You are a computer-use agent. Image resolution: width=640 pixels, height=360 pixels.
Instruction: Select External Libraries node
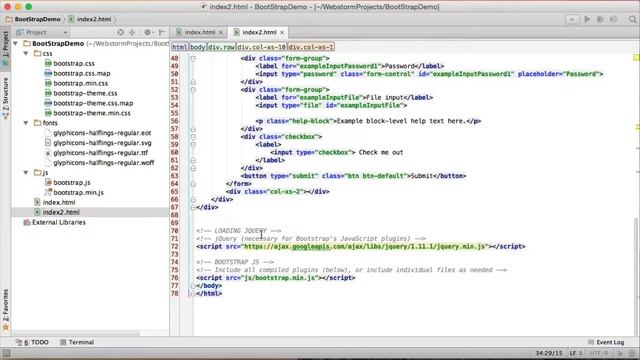coord(59,222)
